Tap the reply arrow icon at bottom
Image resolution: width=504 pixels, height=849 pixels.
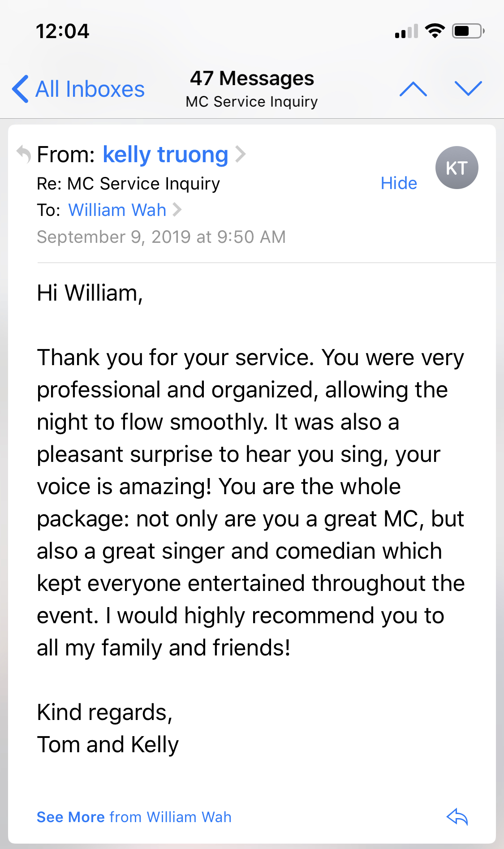click(457, 817)
